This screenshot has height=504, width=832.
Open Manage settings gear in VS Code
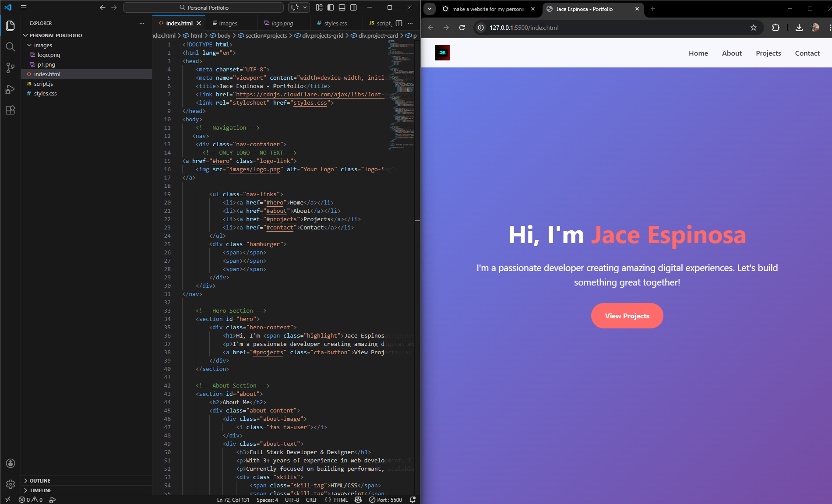tap(11, 484)
